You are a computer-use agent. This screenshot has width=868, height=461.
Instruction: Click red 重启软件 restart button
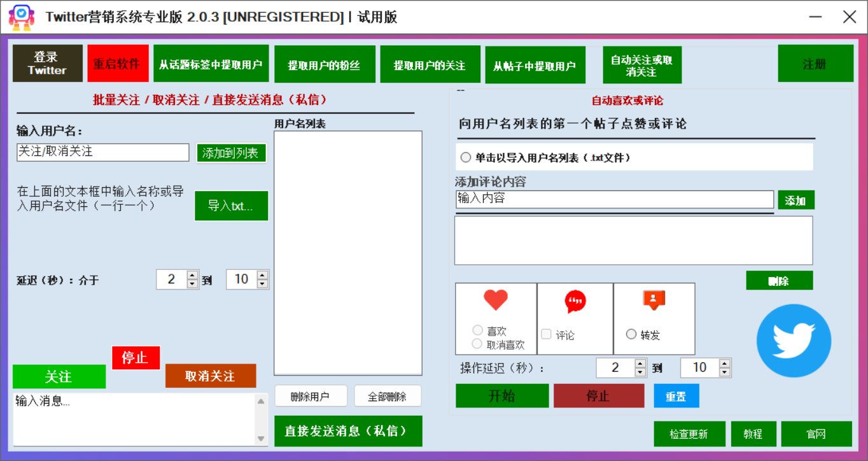[118, 63]
